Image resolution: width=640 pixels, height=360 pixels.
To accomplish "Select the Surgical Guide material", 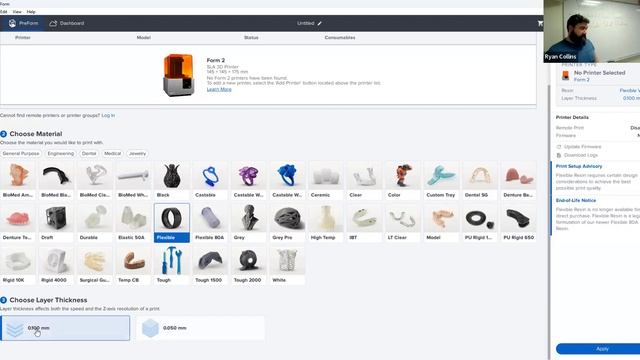I will coord(95,265).
